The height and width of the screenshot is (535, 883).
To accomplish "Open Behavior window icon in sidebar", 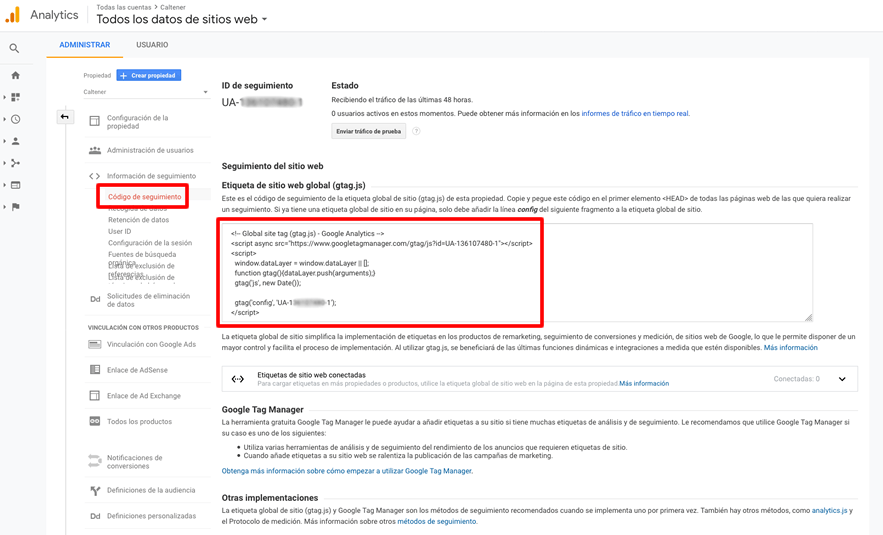I will (x=15, y=185).
